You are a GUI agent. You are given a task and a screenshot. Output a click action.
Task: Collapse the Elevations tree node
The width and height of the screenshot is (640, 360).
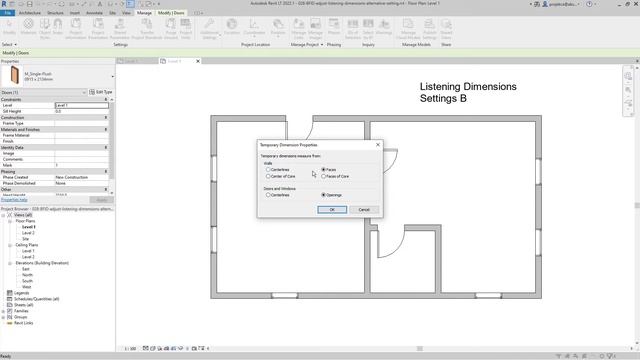[x=10, y=263]
